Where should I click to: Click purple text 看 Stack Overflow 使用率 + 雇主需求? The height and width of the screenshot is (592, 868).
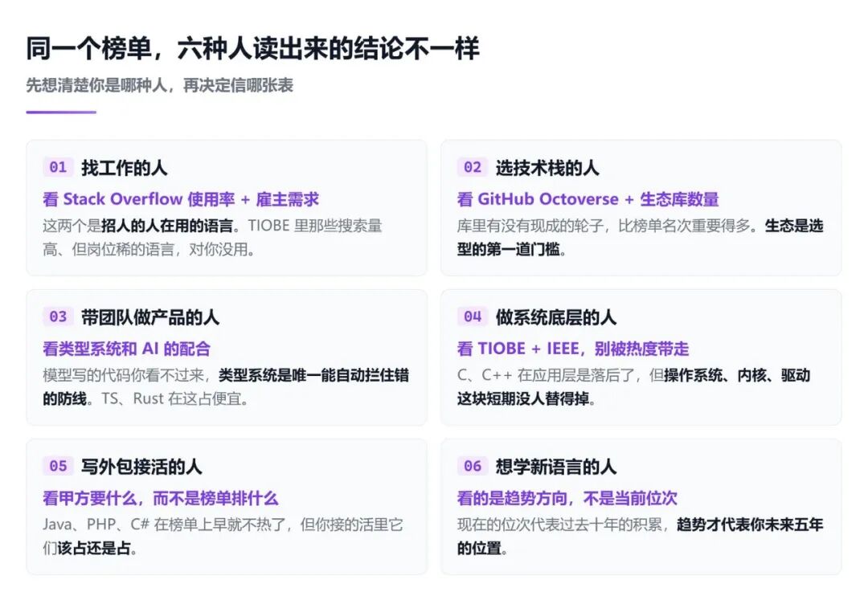(x=181, y=199)
